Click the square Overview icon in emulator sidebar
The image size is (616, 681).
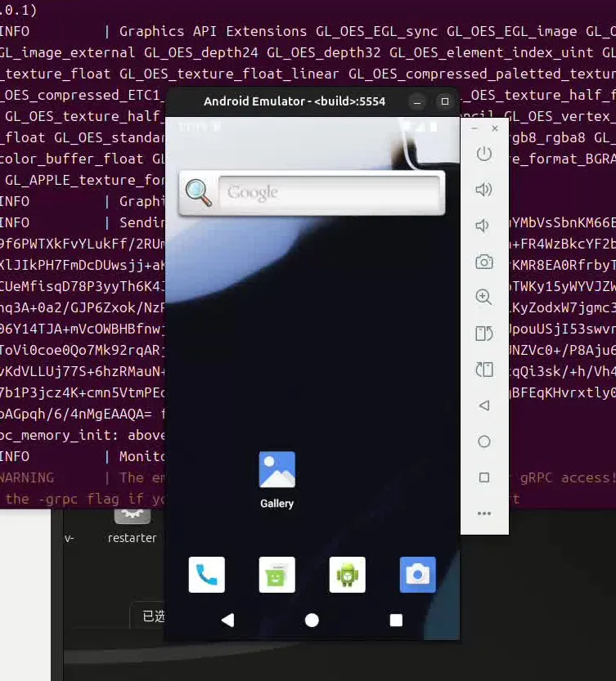[483, 477]
